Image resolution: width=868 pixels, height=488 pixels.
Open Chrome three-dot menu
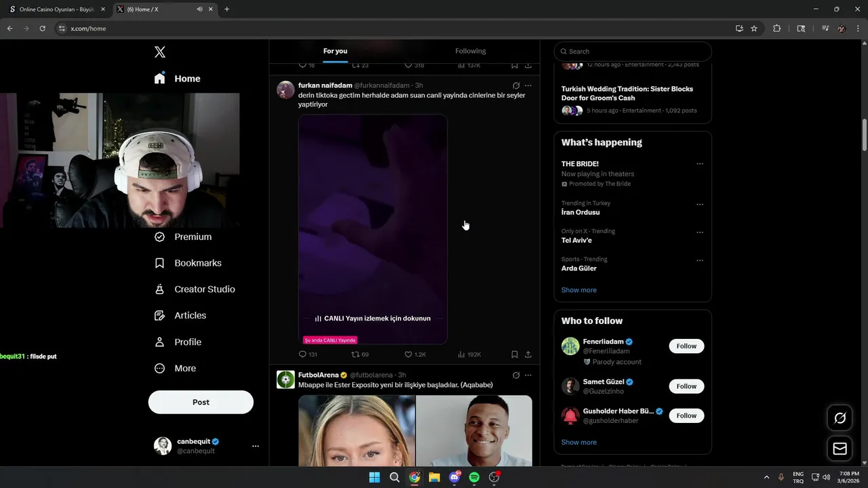click(859, 28)
